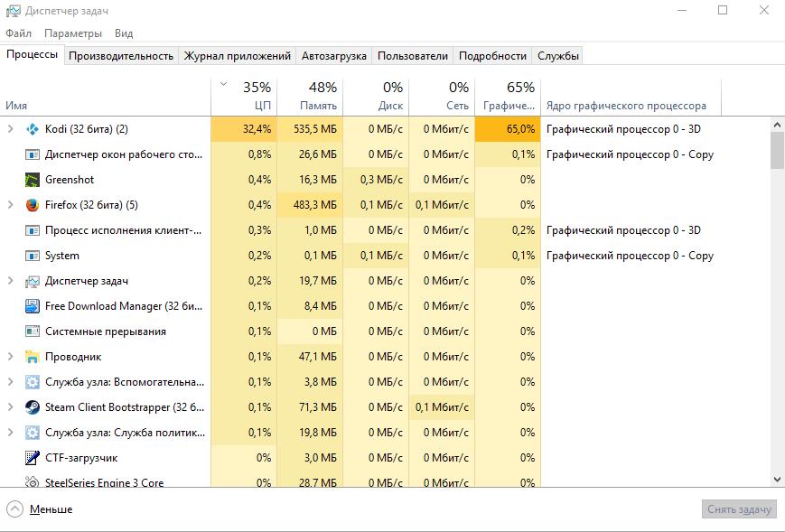Click the Free Download Manager icon
This screenshot has width=785, height=532.
pos(33,306)
